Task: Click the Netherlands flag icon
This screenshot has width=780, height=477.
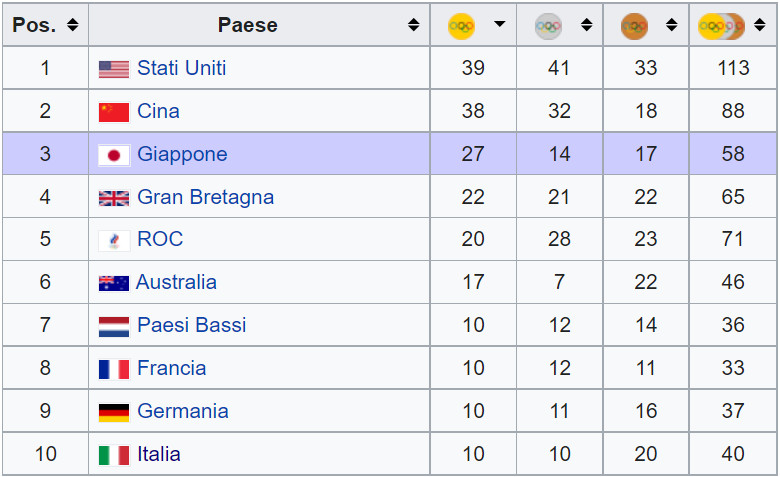Action: (114, 326)
